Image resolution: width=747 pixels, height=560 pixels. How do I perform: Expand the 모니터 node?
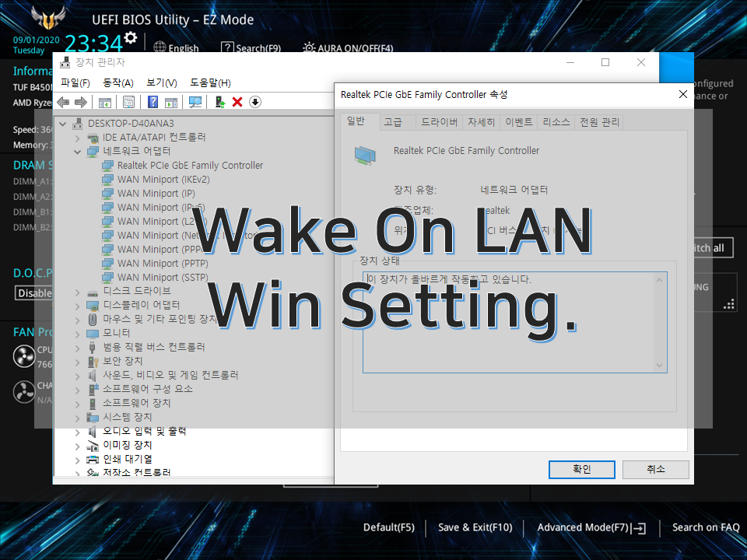[78, 334]
